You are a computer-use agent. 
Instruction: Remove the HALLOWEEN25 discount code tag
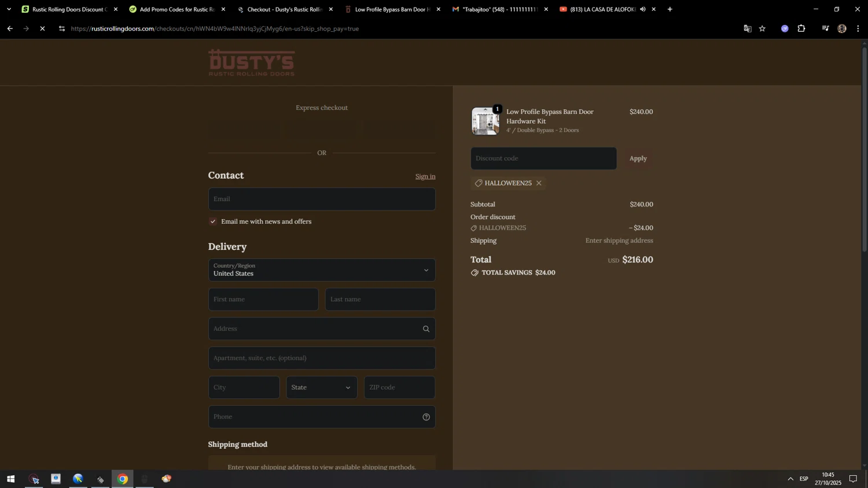539,183
